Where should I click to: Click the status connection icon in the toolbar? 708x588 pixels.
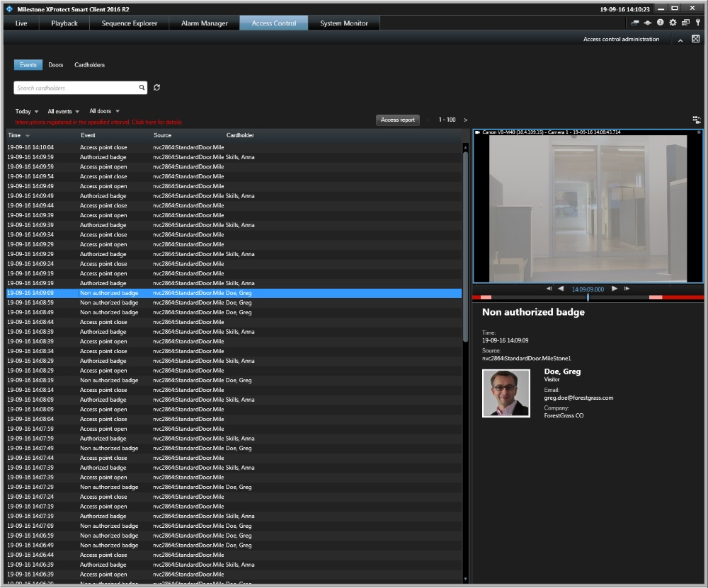click(647, 22)
